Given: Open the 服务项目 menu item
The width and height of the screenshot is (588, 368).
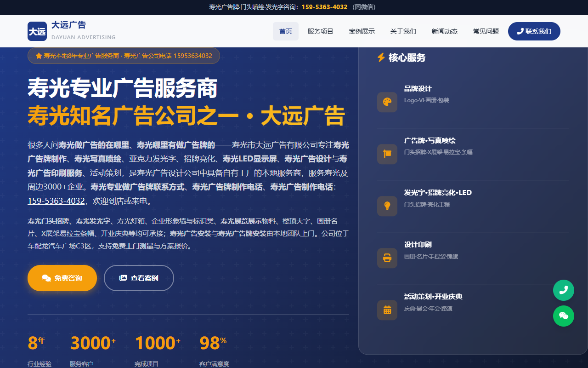Looking at the screenshot, I should [320, 31].
